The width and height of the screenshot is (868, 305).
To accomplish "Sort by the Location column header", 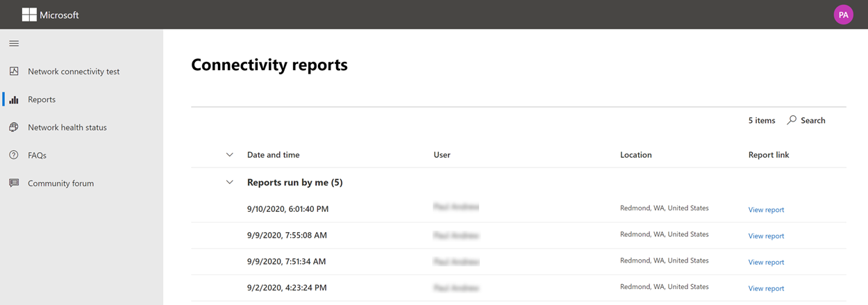I will (x=636, y=155).
